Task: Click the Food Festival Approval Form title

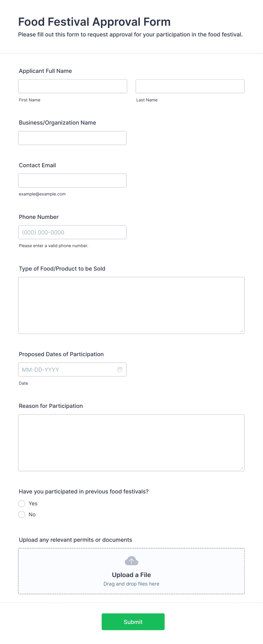Action: tap(94, 22)
